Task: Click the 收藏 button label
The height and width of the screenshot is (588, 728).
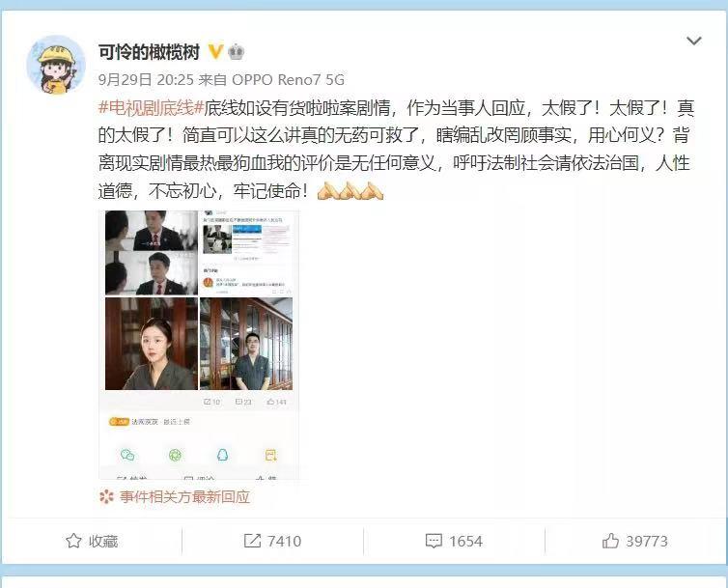Action: click(103, 541)
